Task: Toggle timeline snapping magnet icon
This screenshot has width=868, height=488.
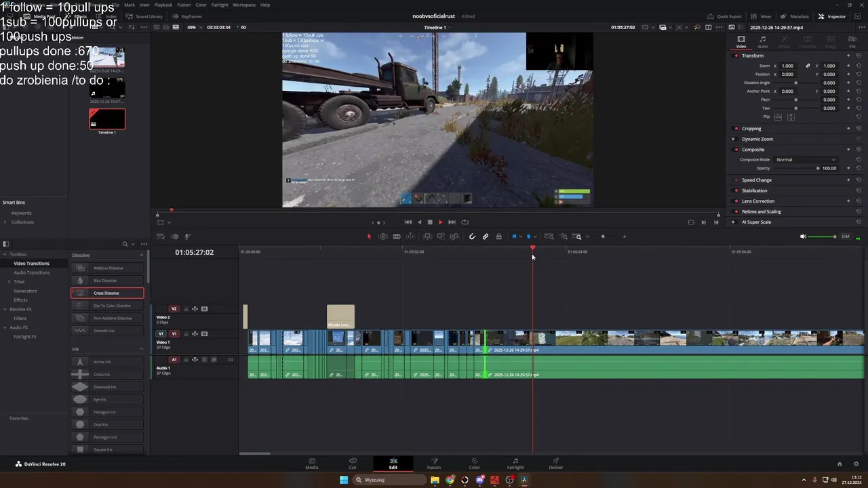Action: pos(472,237)
